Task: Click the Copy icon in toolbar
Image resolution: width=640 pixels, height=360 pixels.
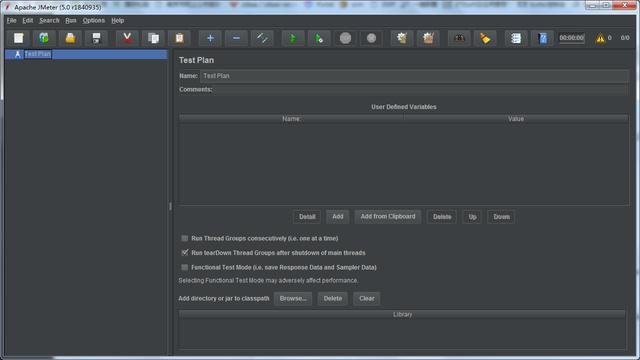Action: (153, 38)
